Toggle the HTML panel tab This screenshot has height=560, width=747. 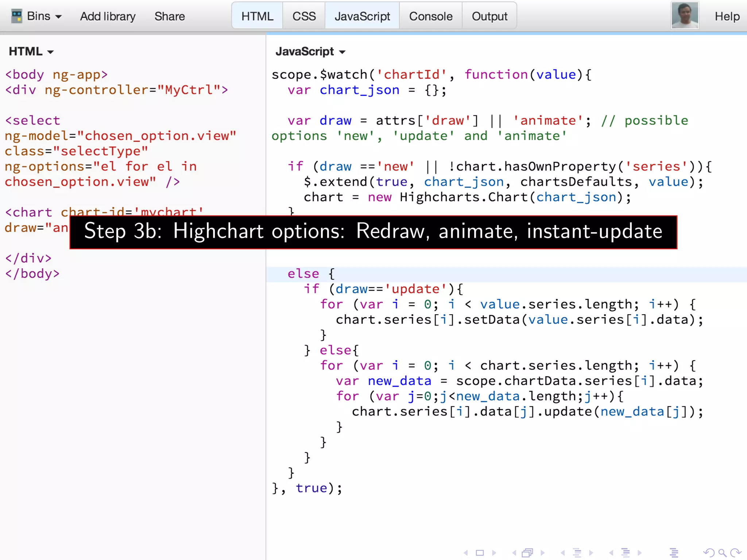coord(257,16)
